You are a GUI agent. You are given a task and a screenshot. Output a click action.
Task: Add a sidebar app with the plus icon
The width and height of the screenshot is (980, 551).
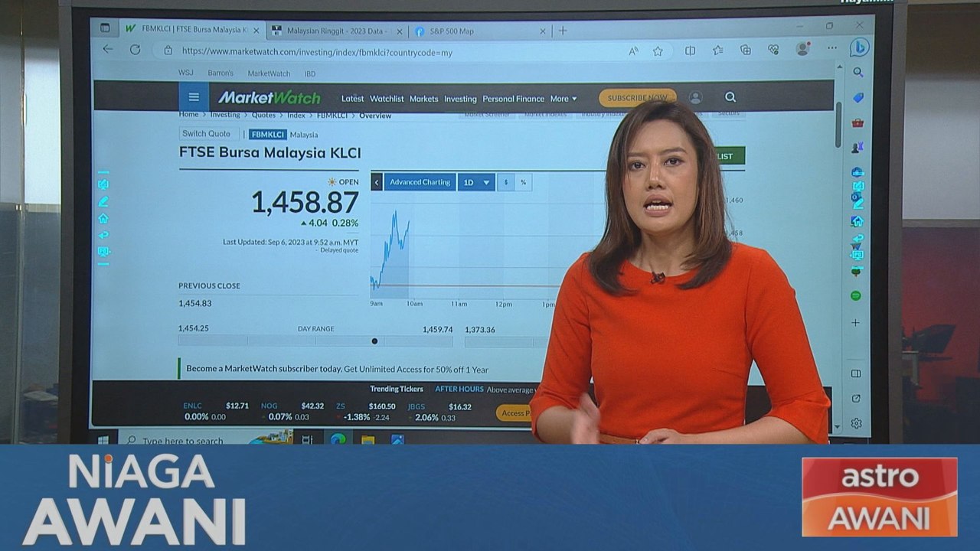click(856, 322)
